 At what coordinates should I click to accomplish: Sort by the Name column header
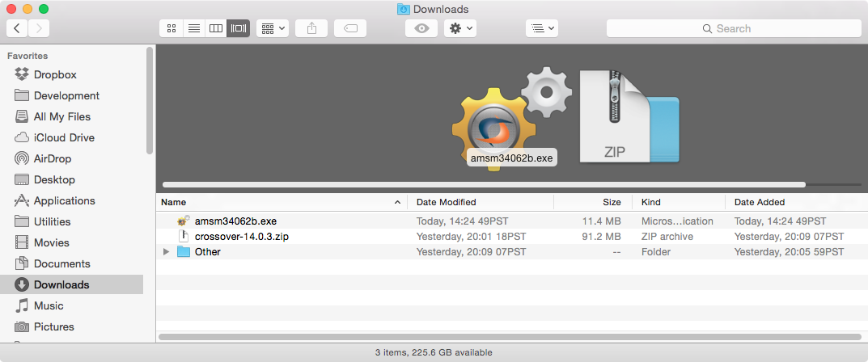282,202
